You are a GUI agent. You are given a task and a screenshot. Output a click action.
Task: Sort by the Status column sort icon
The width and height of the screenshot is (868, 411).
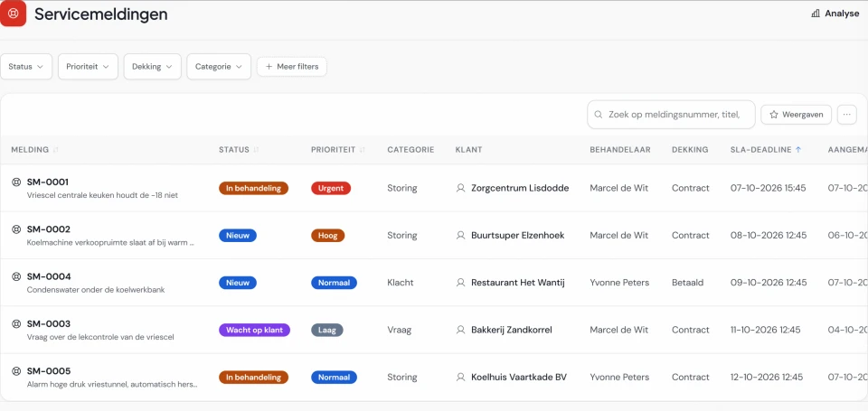(256, 150)
